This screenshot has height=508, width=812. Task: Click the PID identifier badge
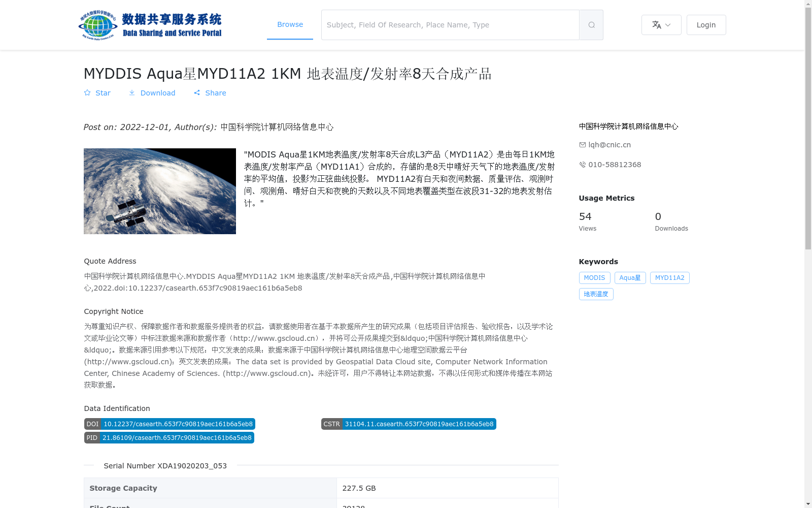coord(169,438)
